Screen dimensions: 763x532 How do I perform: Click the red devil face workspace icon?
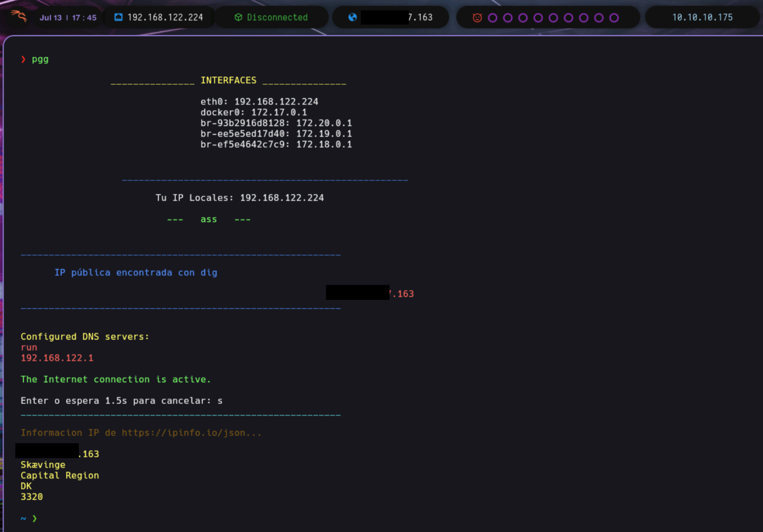477,18
